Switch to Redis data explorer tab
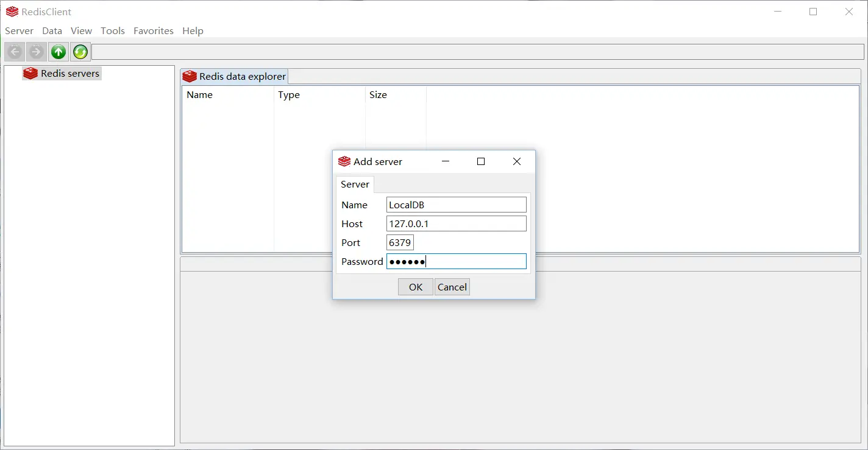 [235, 76]
